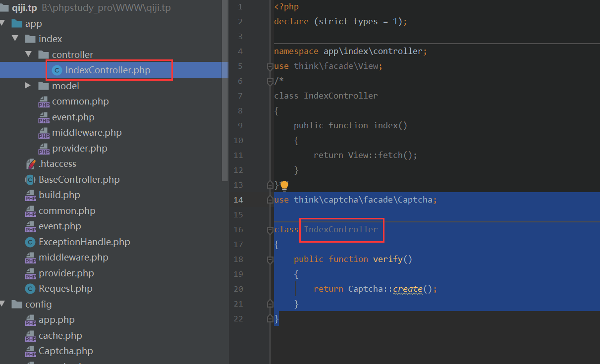600x364 pixels.
Task: Collapse the class block fold marker at line 16
Action: [270, 229]
